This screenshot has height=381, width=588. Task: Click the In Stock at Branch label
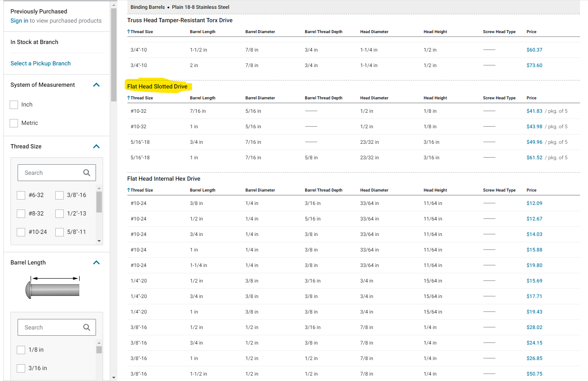pos(34,42)
